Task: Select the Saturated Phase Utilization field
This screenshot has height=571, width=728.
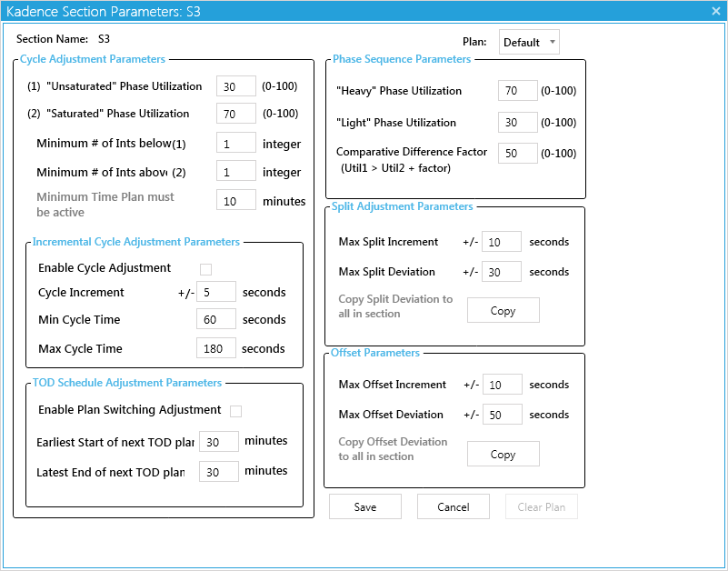Action: 235,114
